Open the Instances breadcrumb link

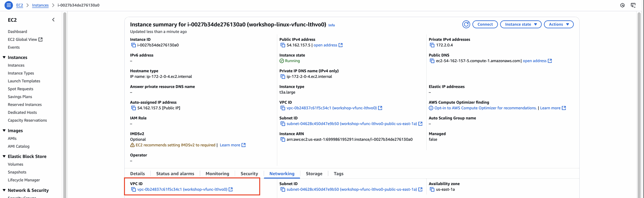pos(40,5)
